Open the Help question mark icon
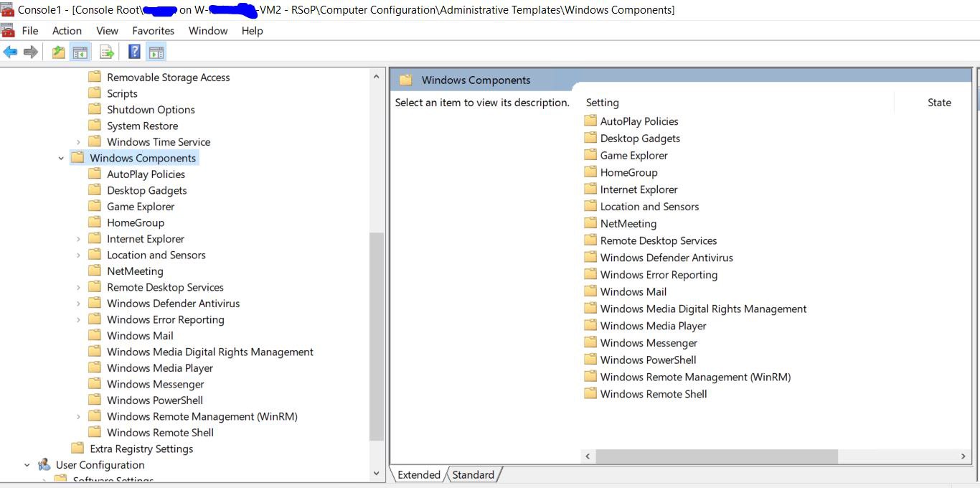Screen dimensions: 980x488 click(x=134, y=52)
